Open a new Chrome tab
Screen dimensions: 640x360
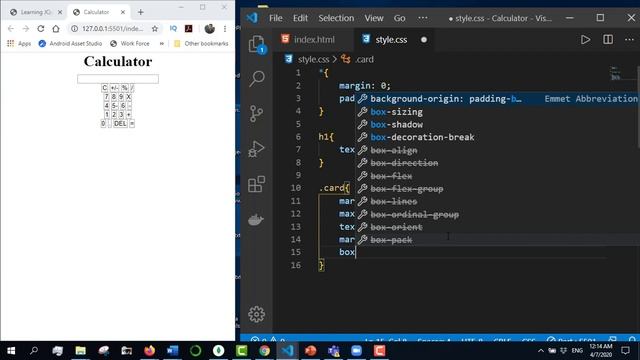coord(140,12)
